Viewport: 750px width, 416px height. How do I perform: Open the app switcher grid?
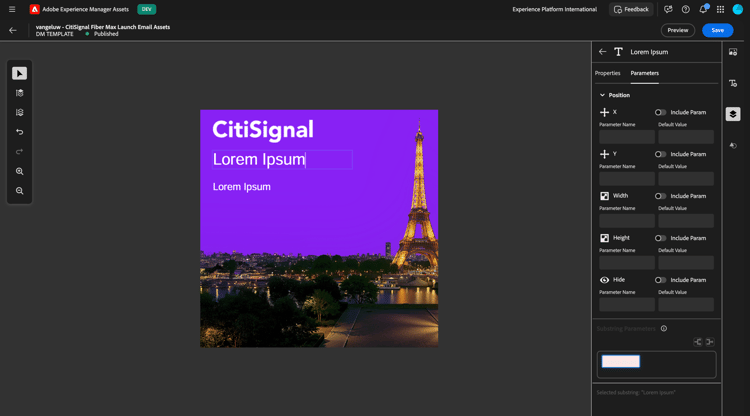(x=720, y=9)
